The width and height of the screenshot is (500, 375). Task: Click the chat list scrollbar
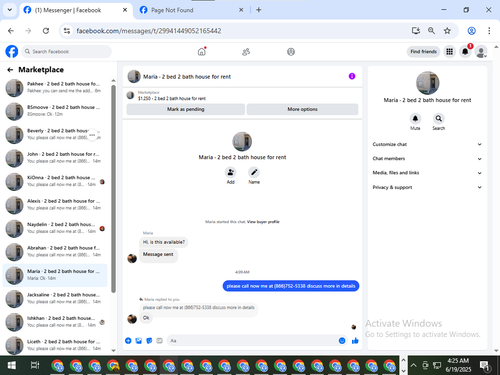pyautogui.click(x=113, y=189)
